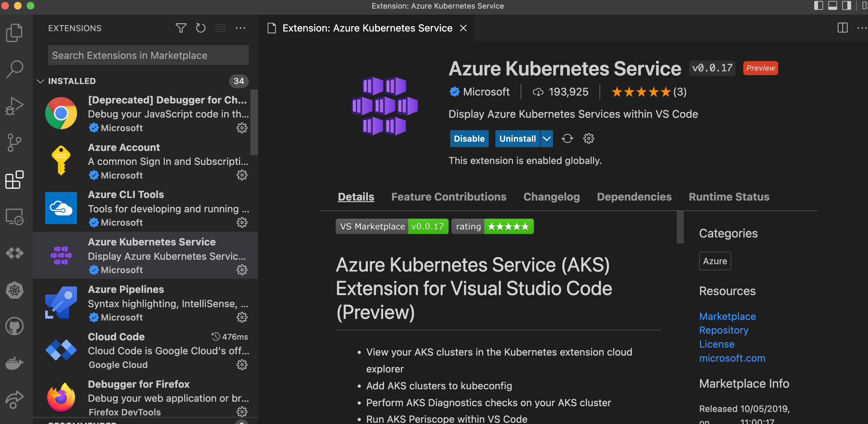Open the Docker view

click(x=14, y=363)
